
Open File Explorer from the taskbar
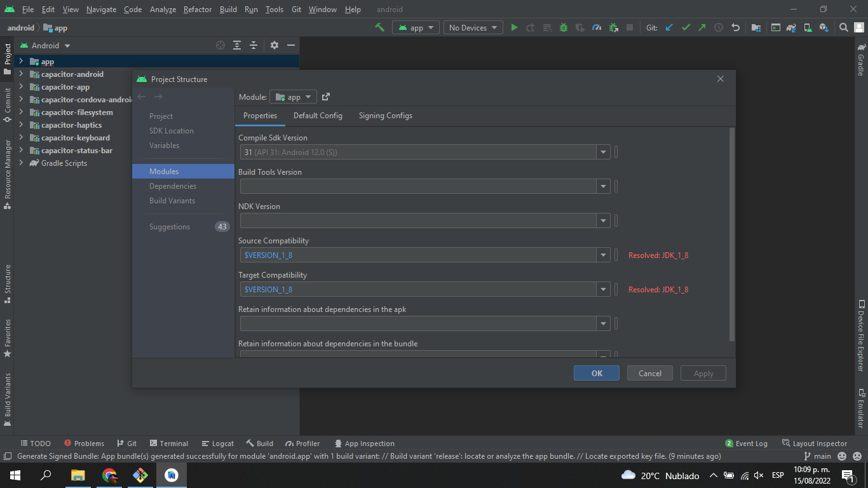[78, 475]
